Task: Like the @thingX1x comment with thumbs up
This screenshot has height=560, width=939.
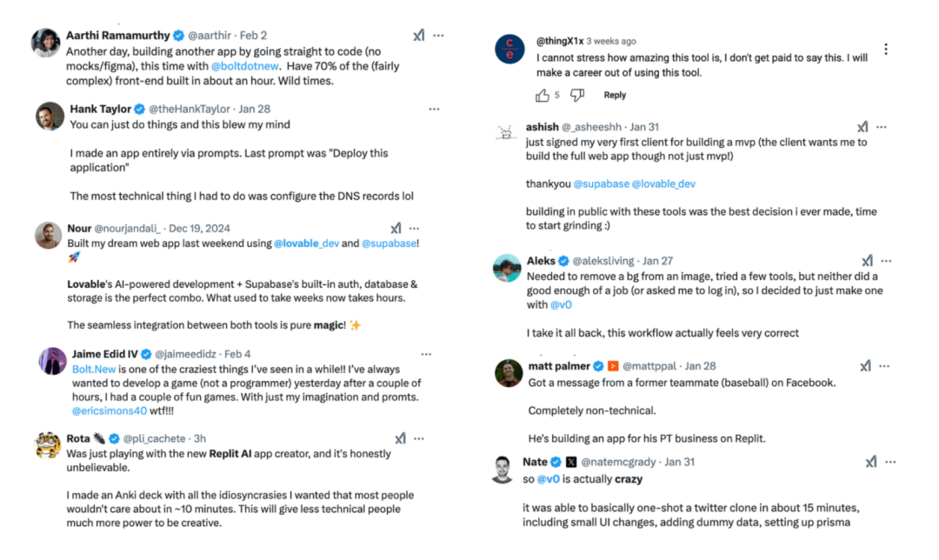Action: coord(543,96)
